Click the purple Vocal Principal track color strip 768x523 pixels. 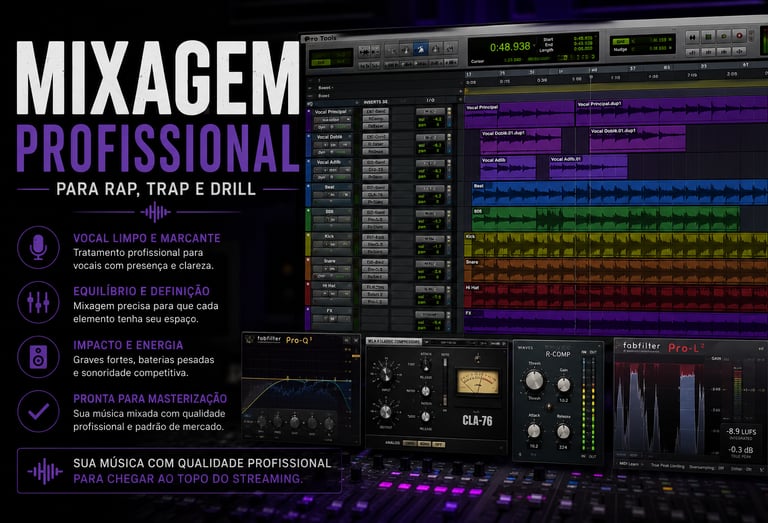coord(309,119)
